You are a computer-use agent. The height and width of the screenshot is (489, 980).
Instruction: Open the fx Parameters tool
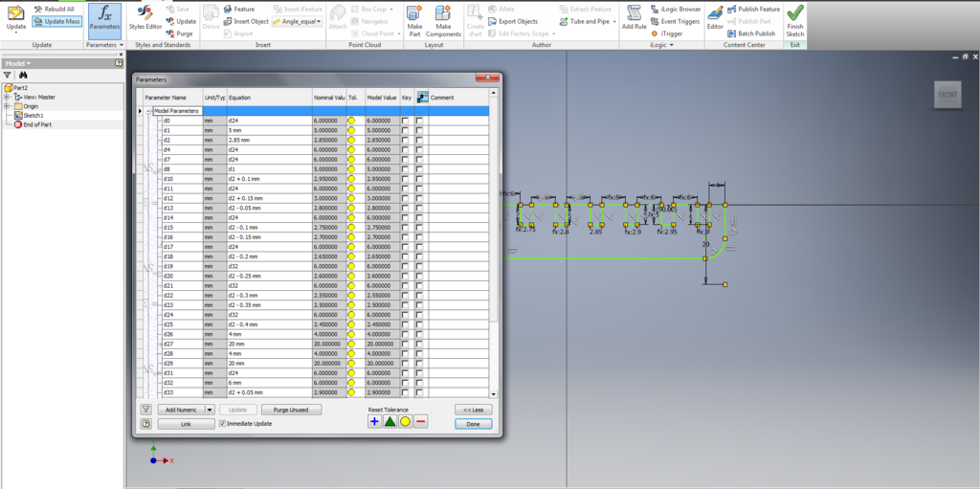104,20
